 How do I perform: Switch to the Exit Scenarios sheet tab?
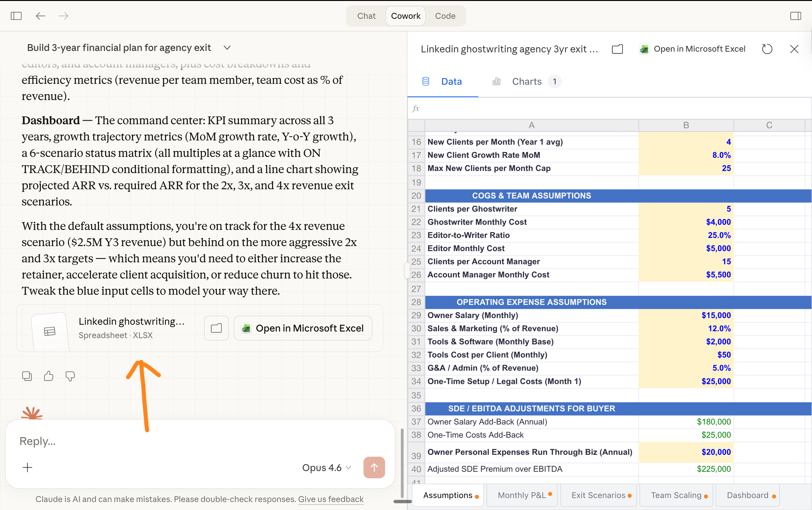click(x=598, y=495)
